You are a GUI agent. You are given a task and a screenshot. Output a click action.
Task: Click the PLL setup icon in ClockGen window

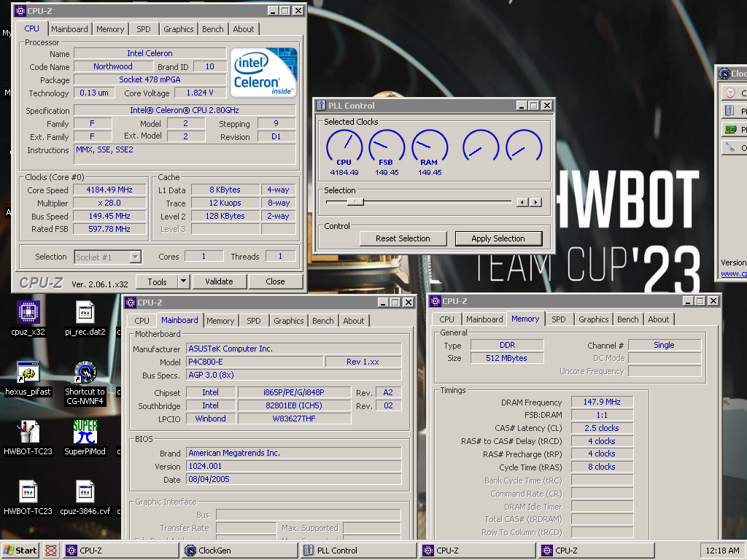(x=729, y=111)
